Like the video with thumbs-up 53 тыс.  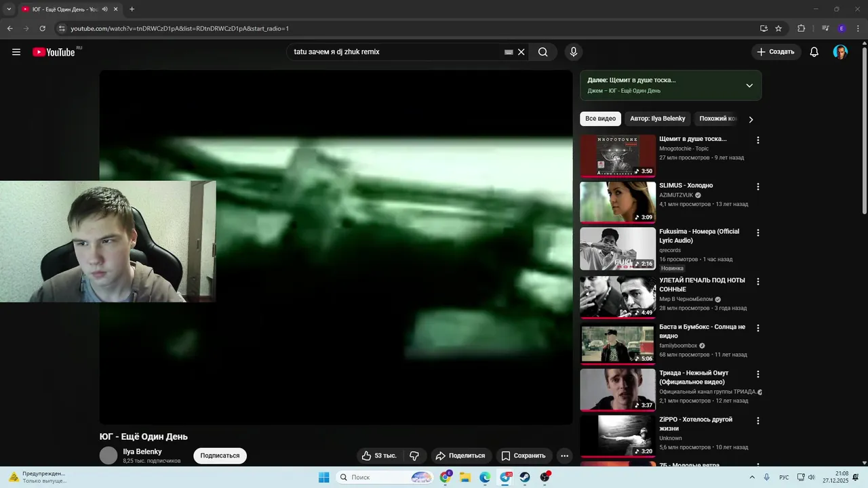[379, 455]
